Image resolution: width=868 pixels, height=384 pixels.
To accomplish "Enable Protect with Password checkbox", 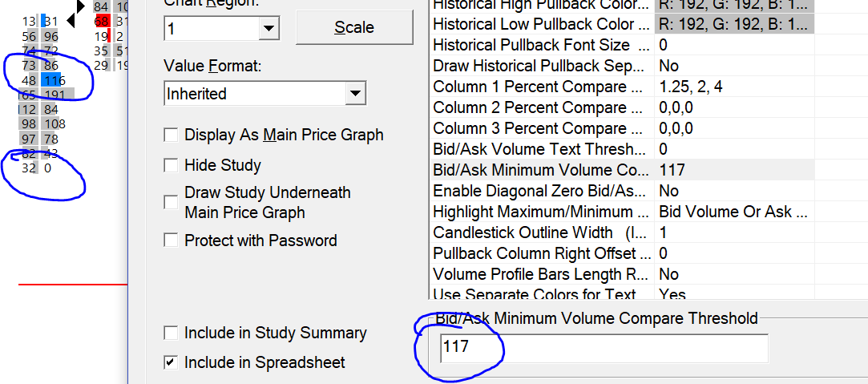I will point(171,241).
